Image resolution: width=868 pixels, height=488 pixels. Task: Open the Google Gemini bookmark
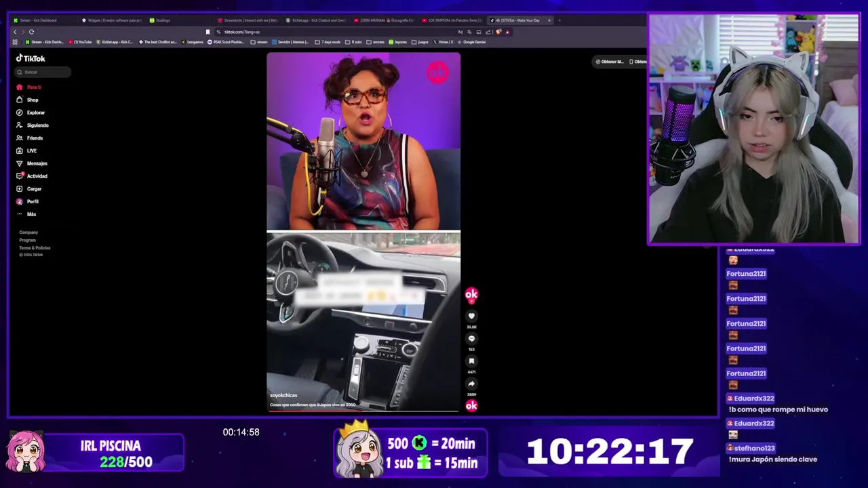click(472, 42)
